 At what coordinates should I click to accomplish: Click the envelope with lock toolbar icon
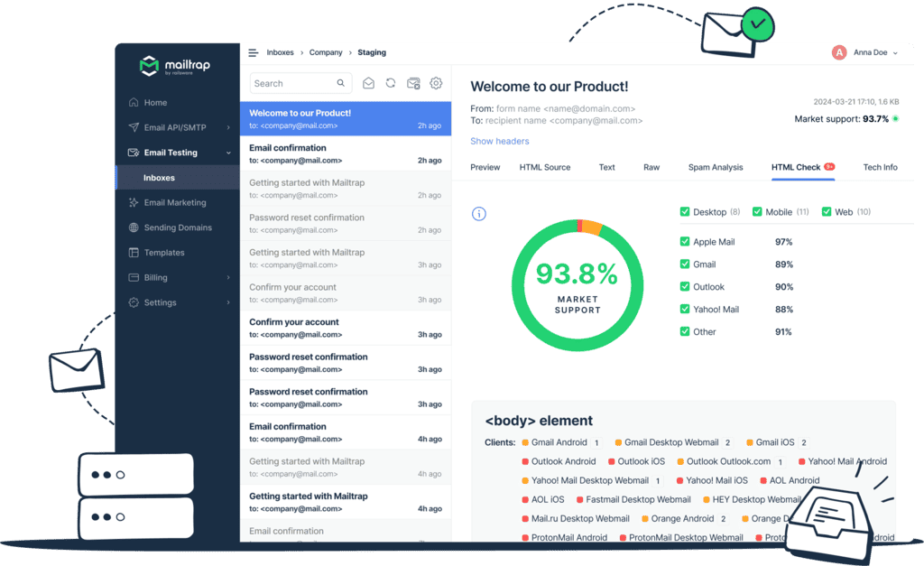pyautogui.click(x=413, y=83)
